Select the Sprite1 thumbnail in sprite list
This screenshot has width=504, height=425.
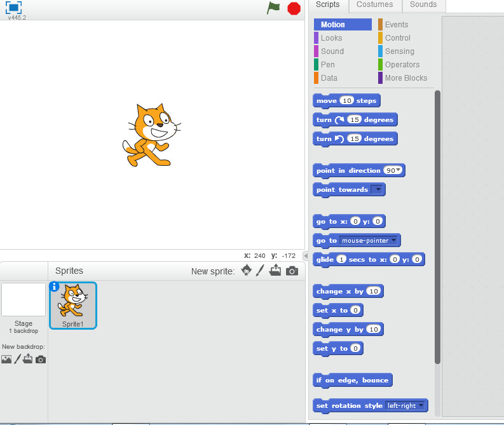[x=73, y=306]
